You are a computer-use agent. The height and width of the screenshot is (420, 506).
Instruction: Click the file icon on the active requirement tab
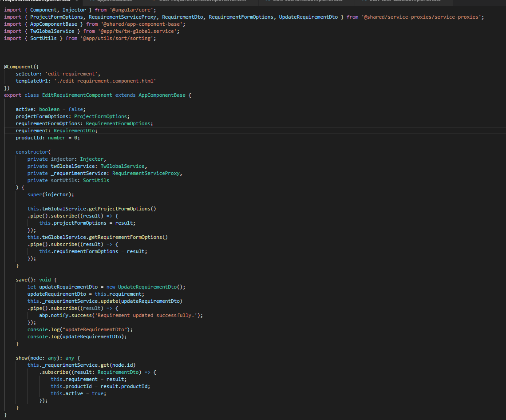click(2, 2)
